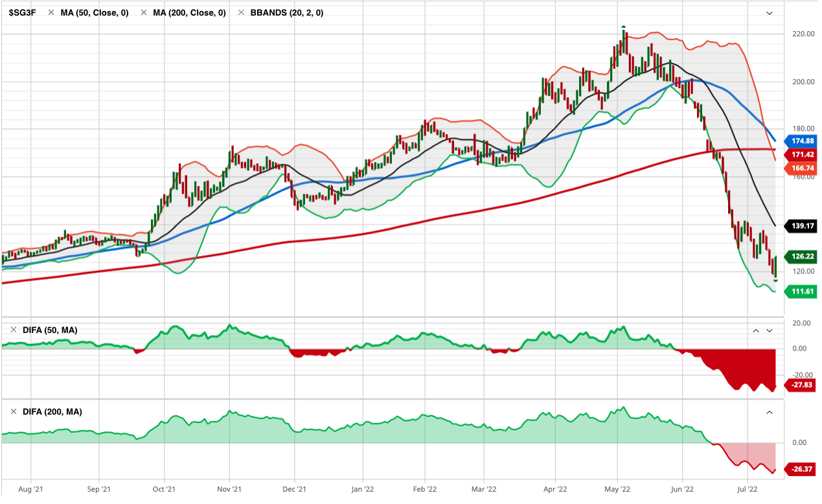Click the $SG3F symbol label
Viewport: 822px width, 504px height.
pyautogui.click(x=22, y=13)
